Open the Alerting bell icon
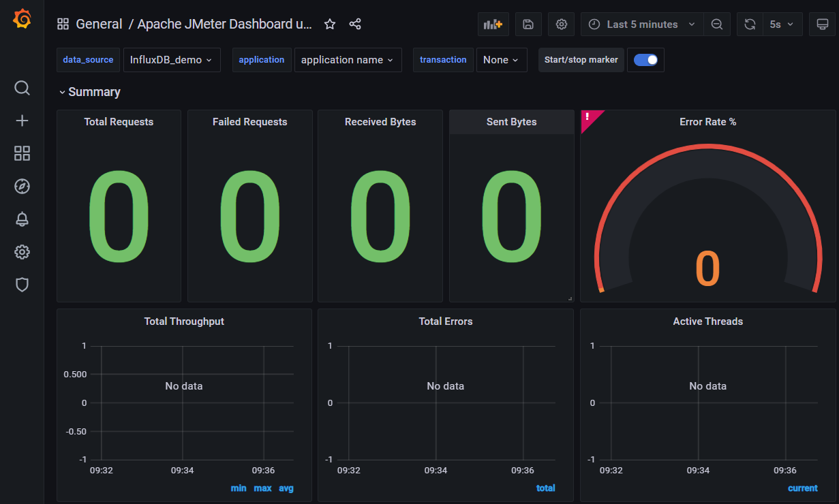Viewport: 839px width, 504px height. click(x=22, y=219)
